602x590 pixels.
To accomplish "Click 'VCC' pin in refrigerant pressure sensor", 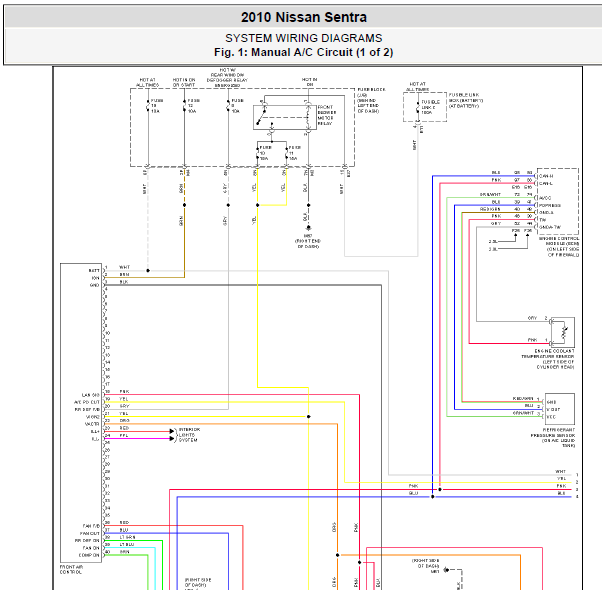I will pyautogui.click(x=551, y=417).
